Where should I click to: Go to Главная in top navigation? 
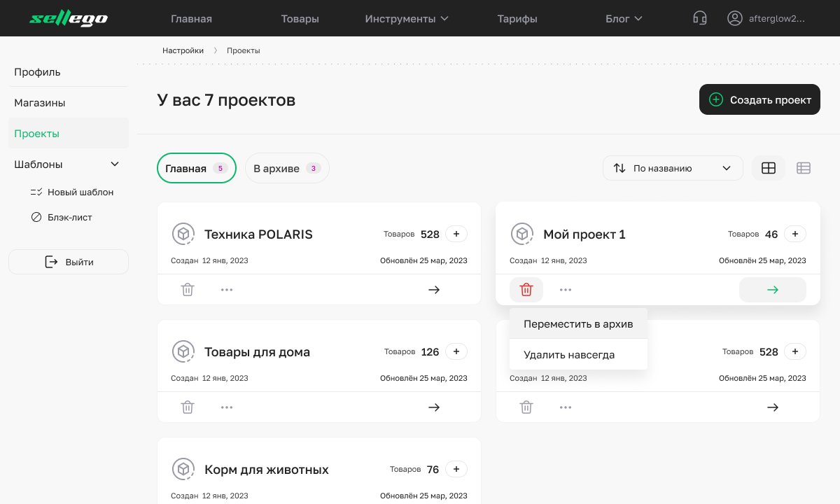click(x=191, y=19)
